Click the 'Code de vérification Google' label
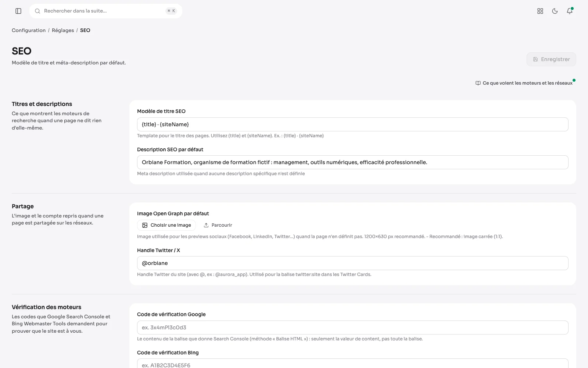The width and height of the screenshot is (588, 368). 171,314
